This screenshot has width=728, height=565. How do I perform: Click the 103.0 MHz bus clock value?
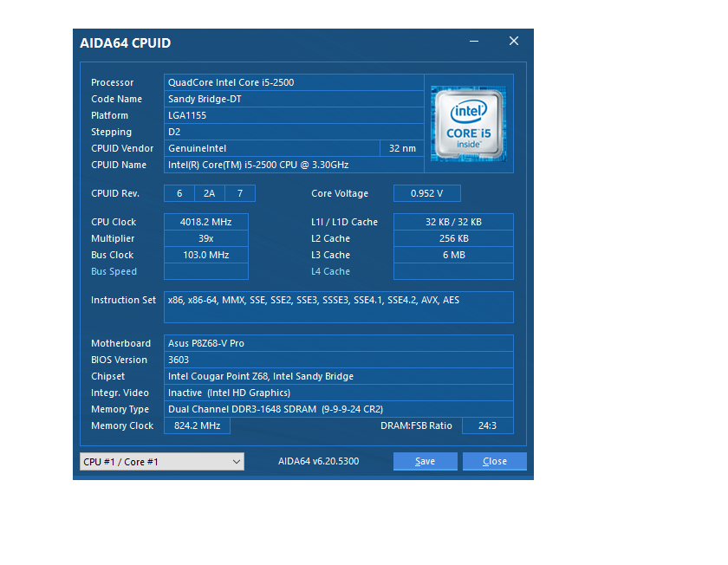(206, 255)
